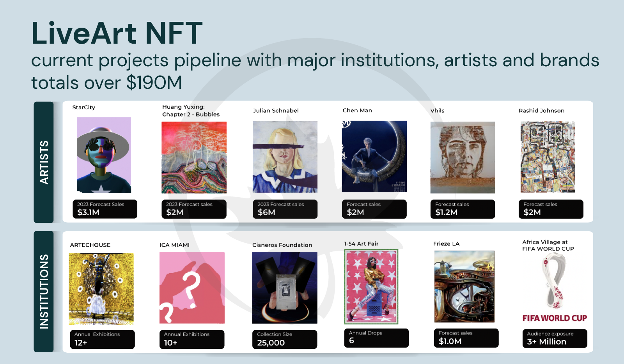The image size is (624, 364).
Task: Select the Julian Schnabel portrait thumbnail
Action: [285, 157]
